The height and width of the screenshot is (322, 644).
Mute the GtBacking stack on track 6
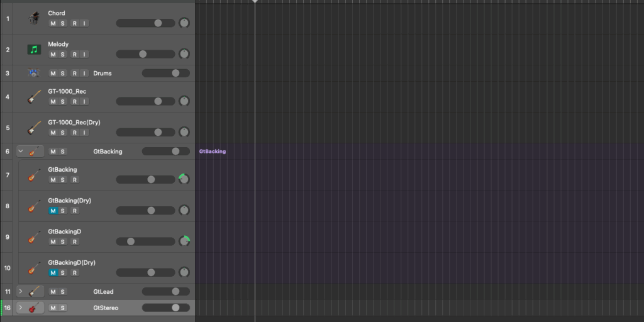[53, 152]
